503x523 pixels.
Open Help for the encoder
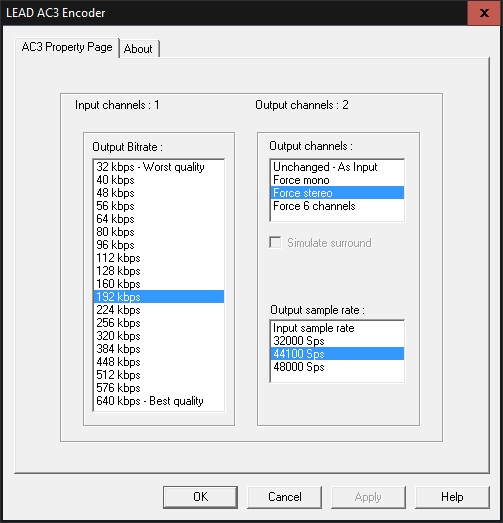[x=452, y=497]
